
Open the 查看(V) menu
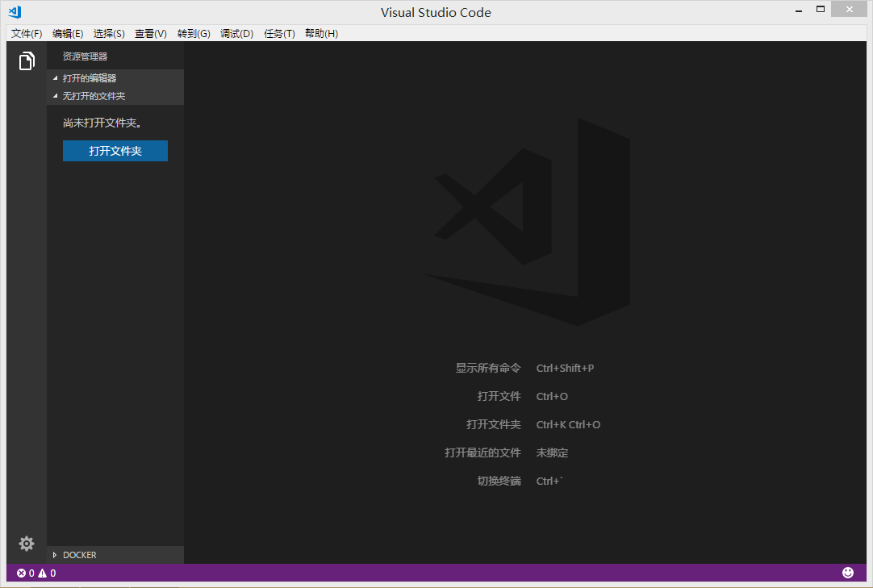pos(150,33)
